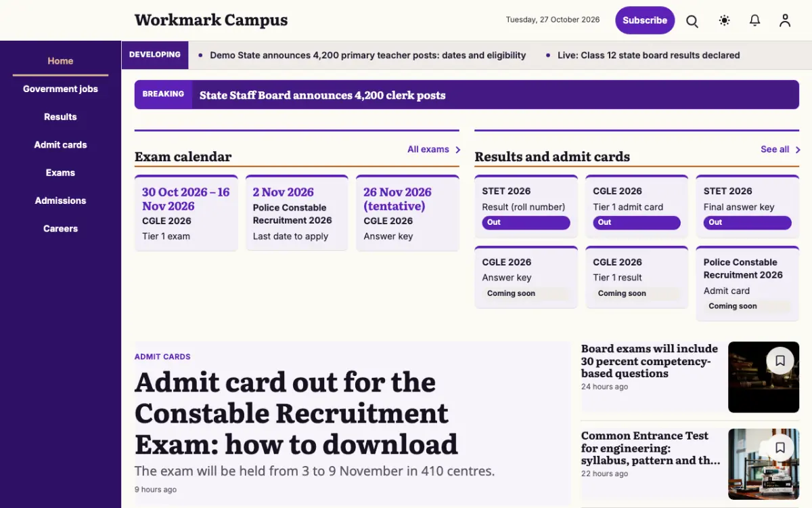
Task: Open Government jobs in the sidebar
Action: [x=60, y=89]
